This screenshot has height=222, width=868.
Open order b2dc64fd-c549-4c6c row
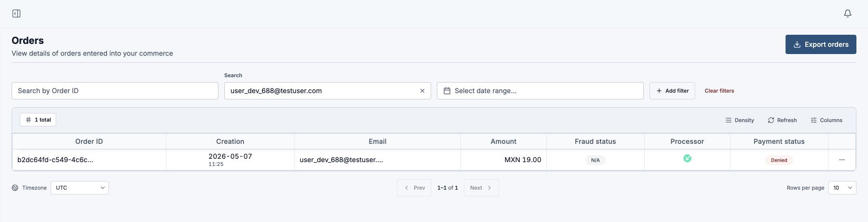pos(434,160)
